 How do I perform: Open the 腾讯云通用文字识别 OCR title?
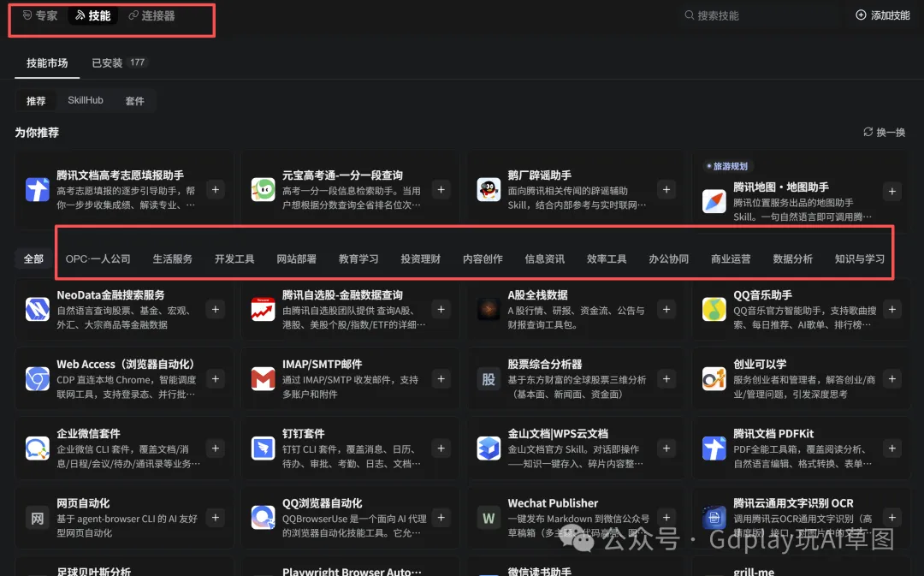(x=793, y=503)
